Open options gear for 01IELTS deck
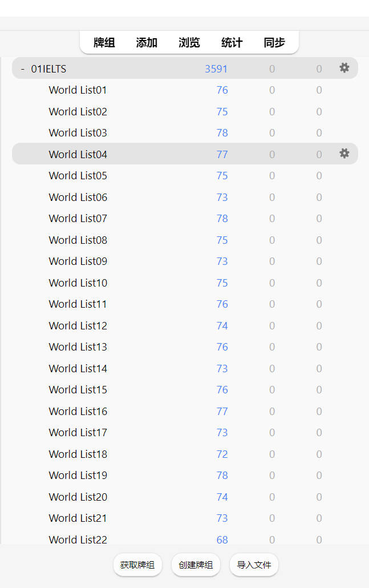This screenshot has height=588, width=369. pos(344,68)
